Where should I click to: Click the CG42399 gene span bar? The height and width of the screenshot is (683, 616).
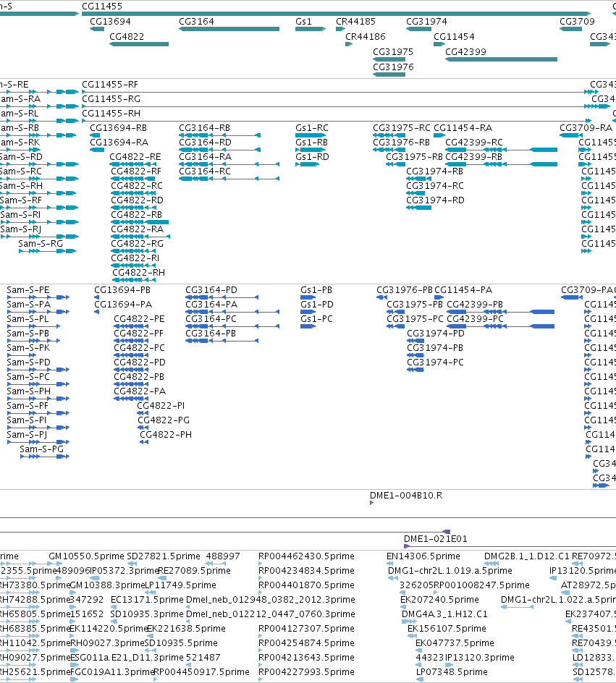(501, 59)
